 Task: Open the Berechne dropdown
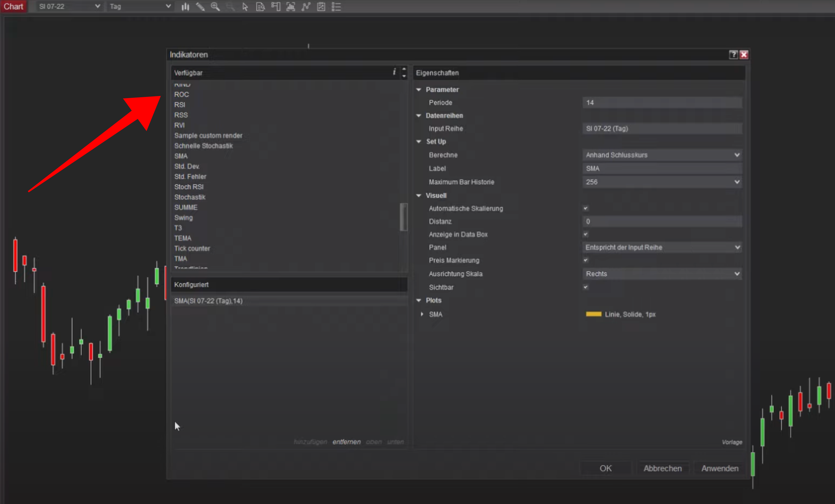pyautogui.click(x=662, y=155)
